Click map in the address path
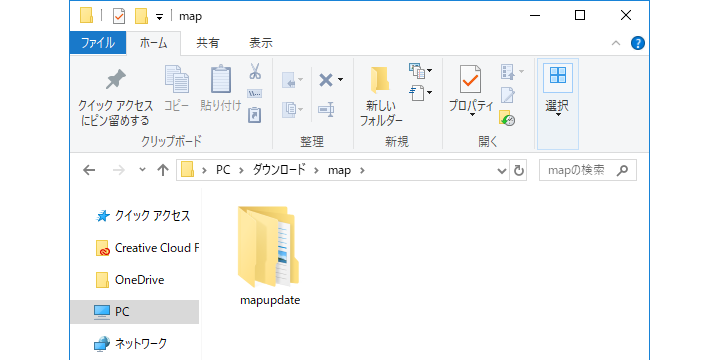 339,171
